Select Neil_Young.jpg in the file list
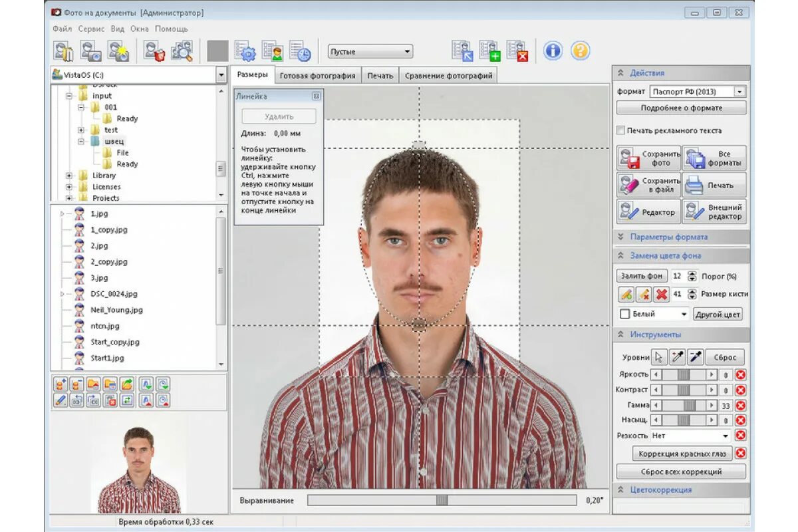798x532 pixels. pos(116,310)
